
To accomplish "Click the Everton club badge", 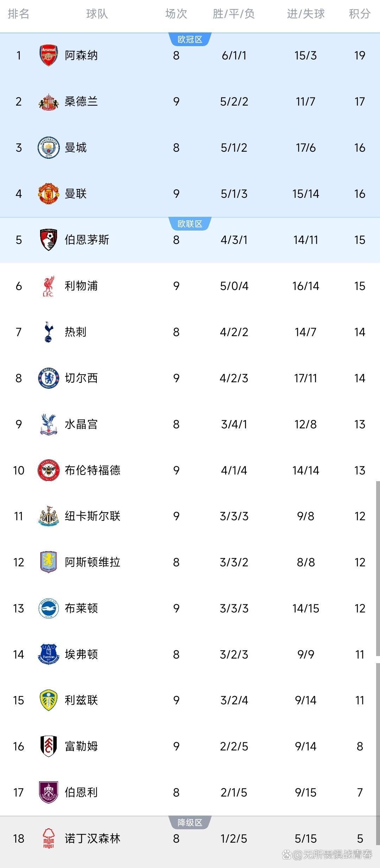I will point(49,654).
